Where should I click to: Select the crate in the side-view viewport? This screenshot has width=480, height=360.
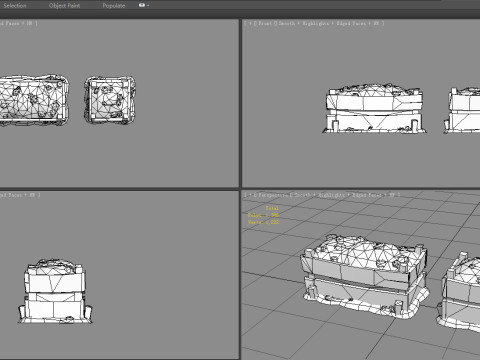tap(55, 291)
